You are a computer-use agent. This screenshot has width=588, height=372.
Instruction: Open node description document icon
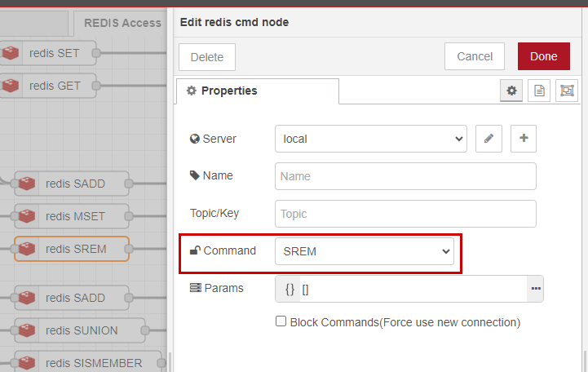(x=539, y=91)
